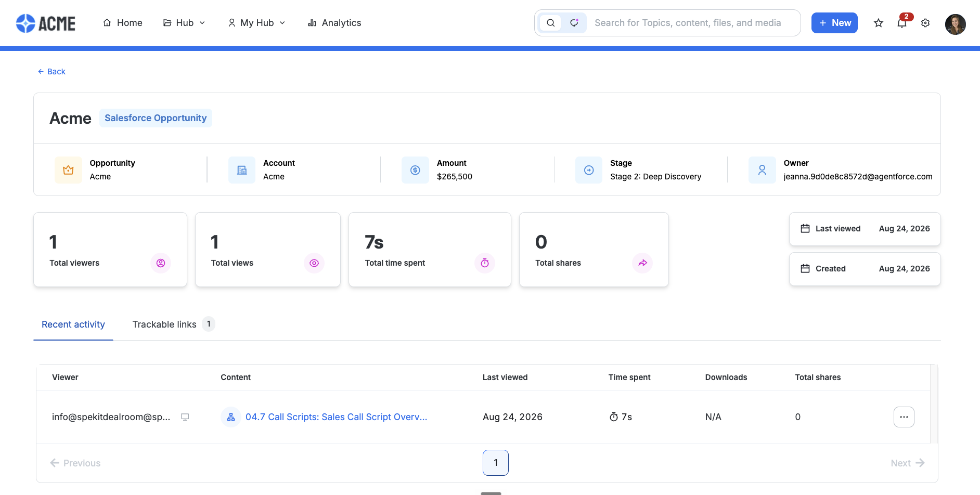Open the Analytics page
Image resolution: width=980 pixels, height=495 pixels.
coord(334,23)
